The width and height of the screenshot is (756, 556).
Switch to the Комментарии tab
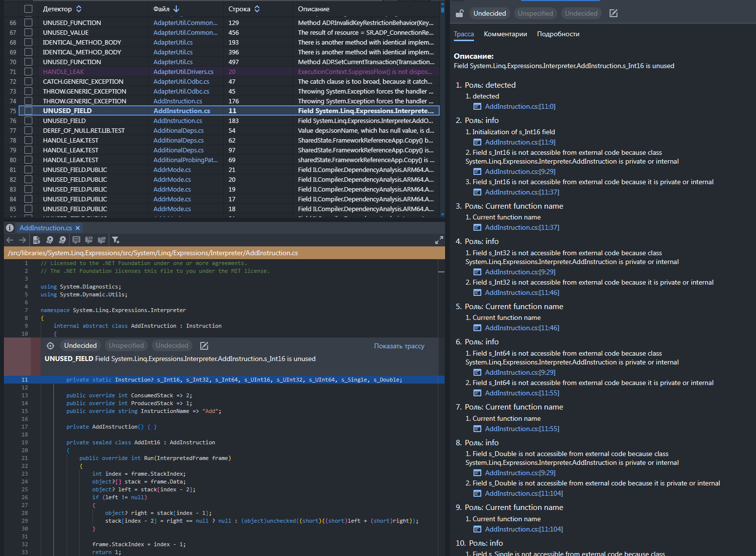[505, 34]
